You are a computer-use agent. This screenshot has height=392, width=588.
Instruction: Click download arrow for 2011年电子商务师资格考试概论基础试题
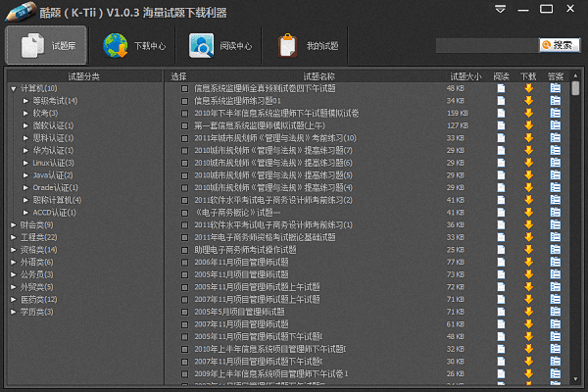coord(528,236)
